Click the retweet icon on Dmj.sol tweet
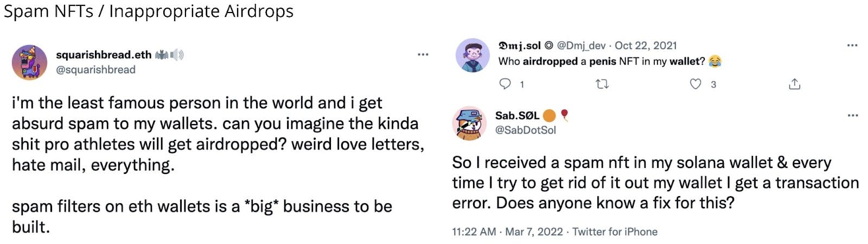The width and height of the screenshot is (868, 244). 602,84
